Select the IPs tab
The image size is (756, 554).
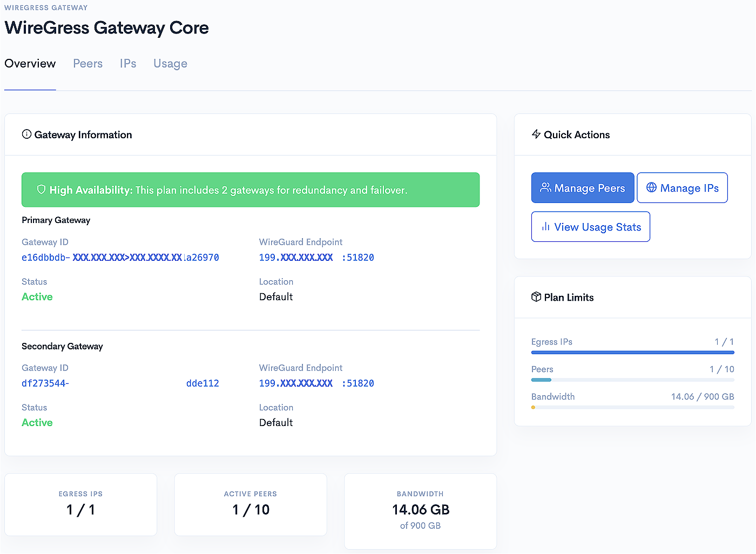(128, 63)
